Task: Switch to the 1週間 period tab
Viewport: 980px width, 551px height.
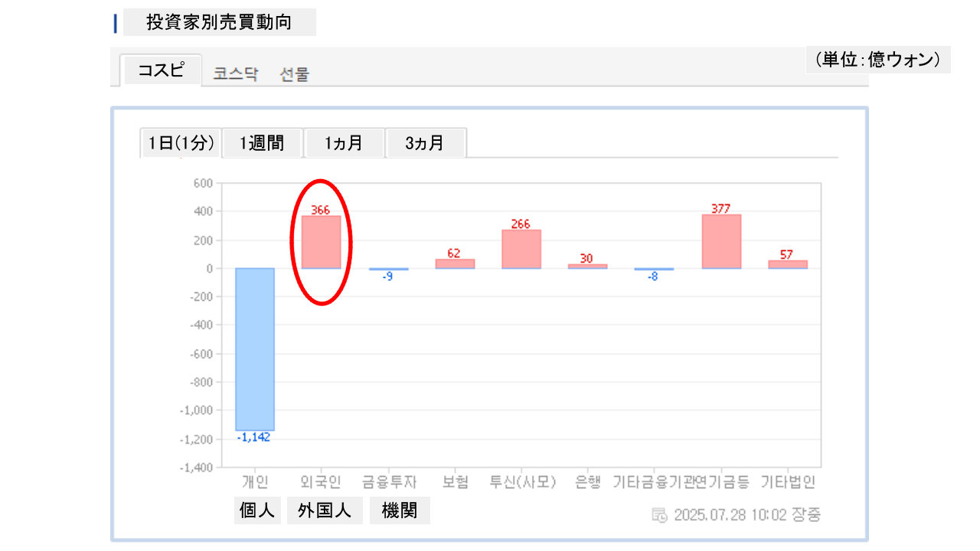Action: (262, 143)
